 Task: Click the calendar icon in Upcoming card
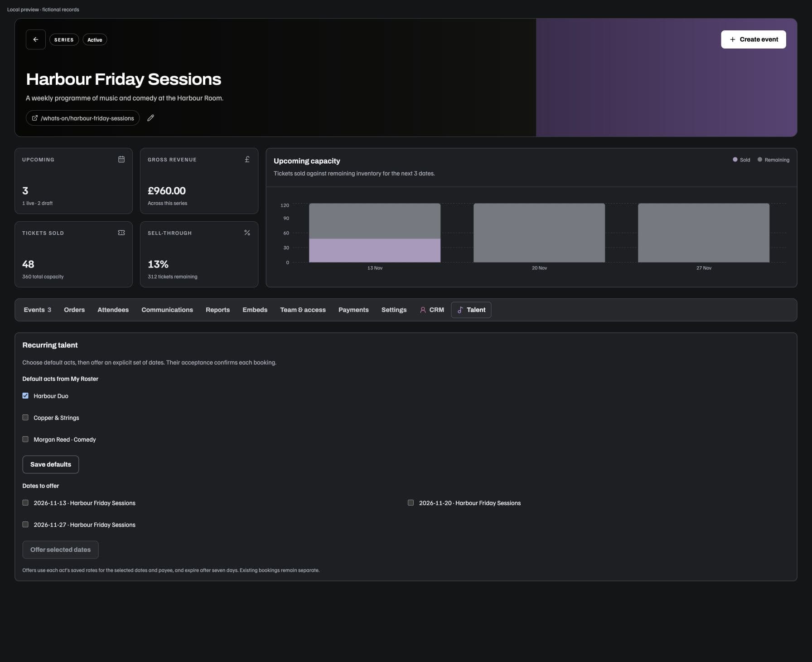121,159
